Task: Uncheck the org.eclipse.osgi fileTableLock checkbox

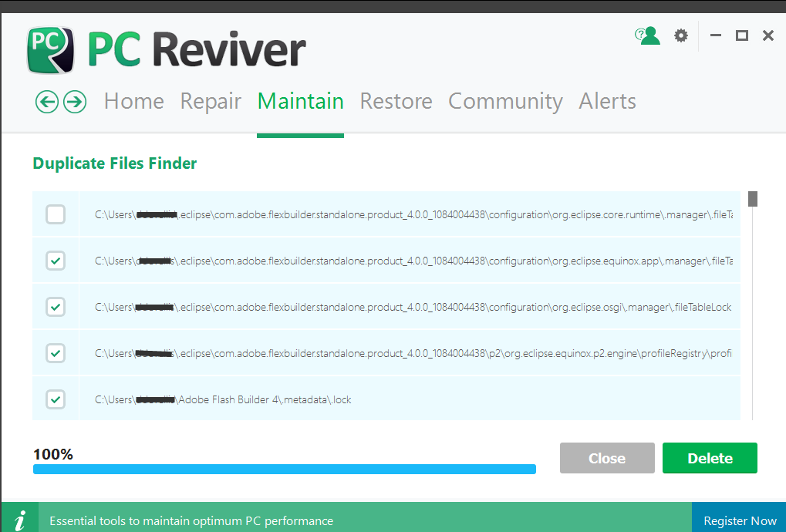Action: (x=56, y=307)
